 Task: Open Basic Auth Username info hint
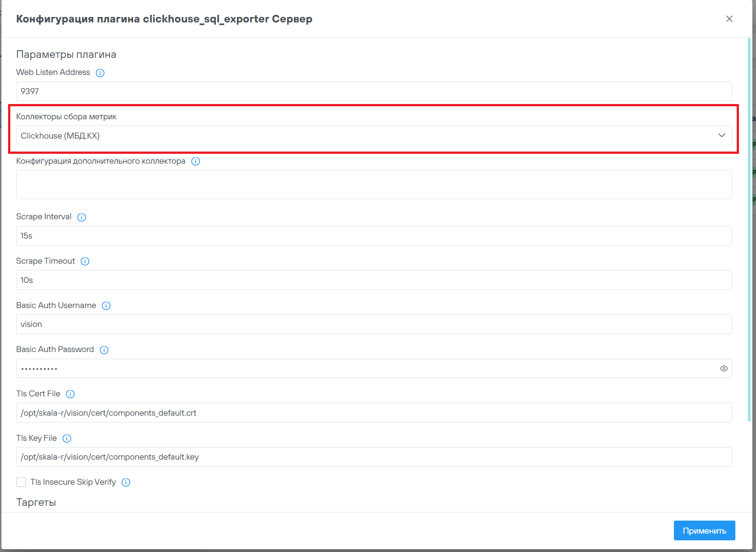pos(106,306)
